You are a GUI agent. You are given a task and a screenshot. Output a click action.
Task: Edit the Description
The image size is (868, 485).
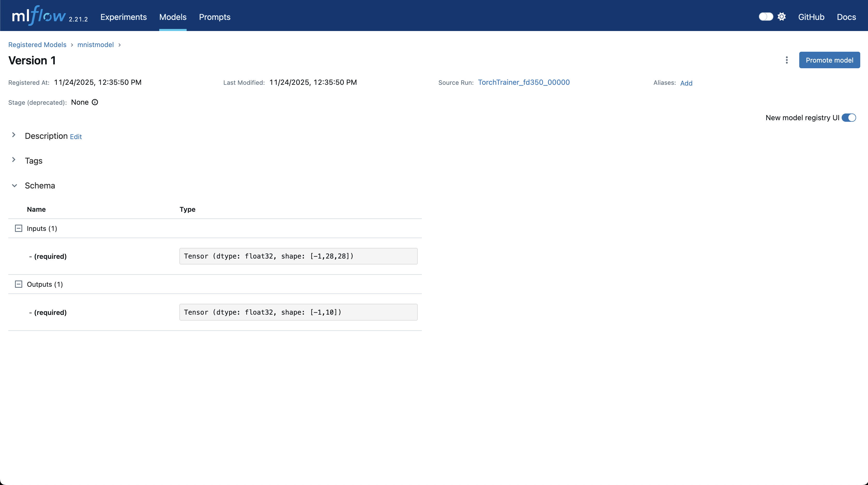tap(76, 137)
